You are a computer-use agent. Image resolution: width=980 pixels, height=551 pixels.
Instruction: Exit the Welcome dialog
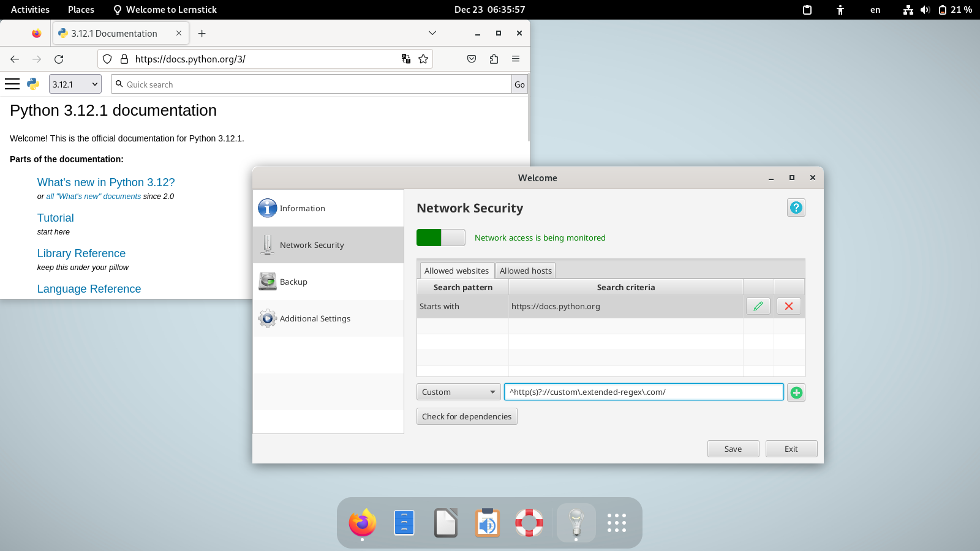791,449
